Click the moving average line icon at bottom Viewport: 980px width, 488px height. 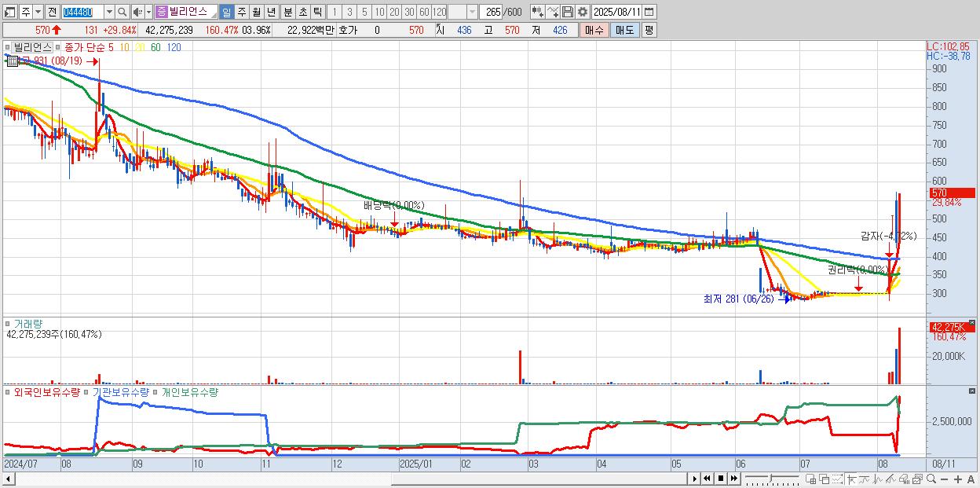tap(865, 479)
